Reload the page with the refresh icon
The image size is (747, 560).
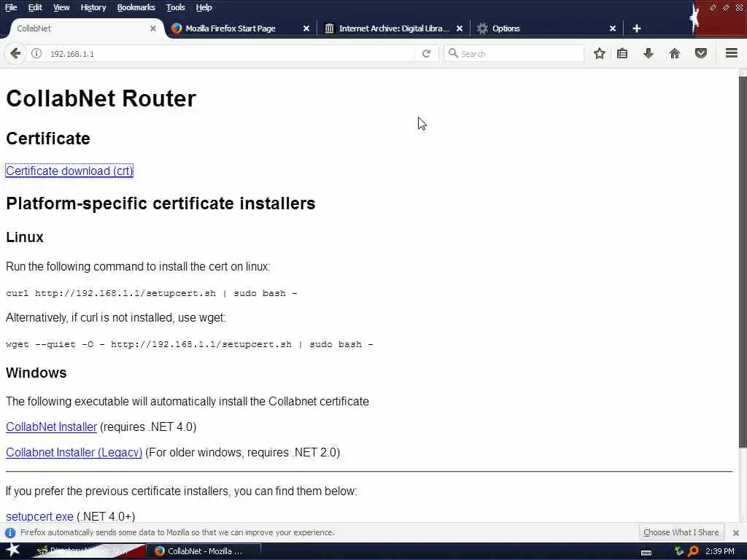point(426,53)
